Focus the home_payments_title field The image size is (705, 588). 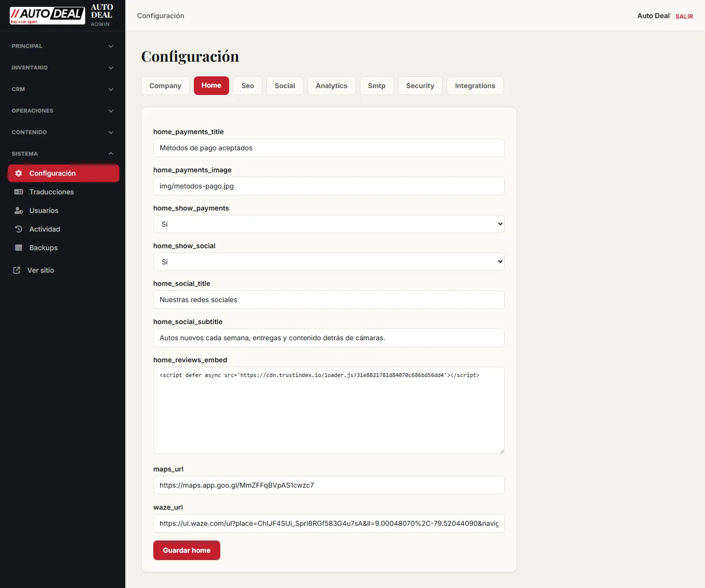(329, 148)
